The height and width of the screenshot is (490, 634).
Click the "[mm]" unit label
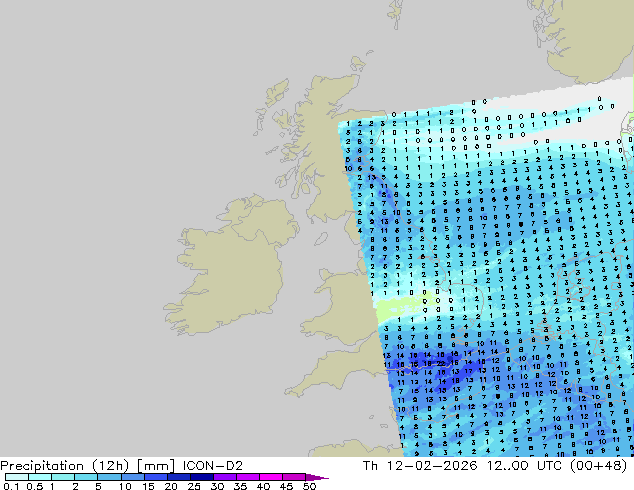[156, 466]
